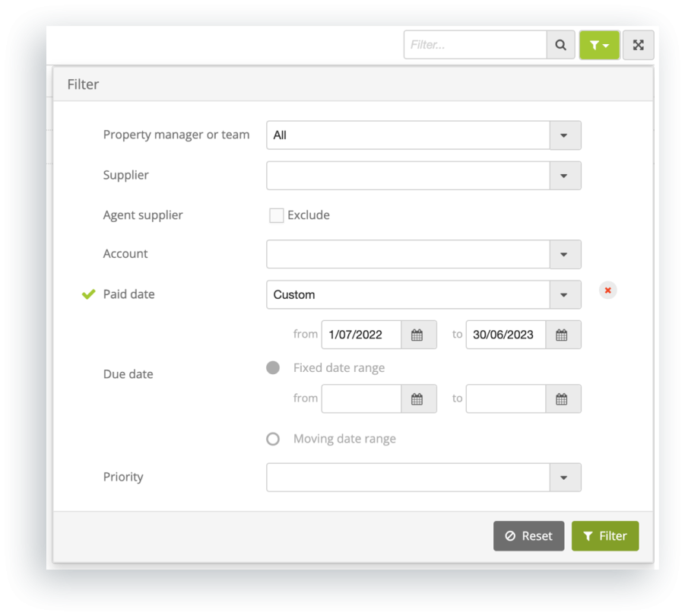This screenshot has width=685, height=616.
Task: Open calendar for Paid date from
Action: [x=418, y=335]
